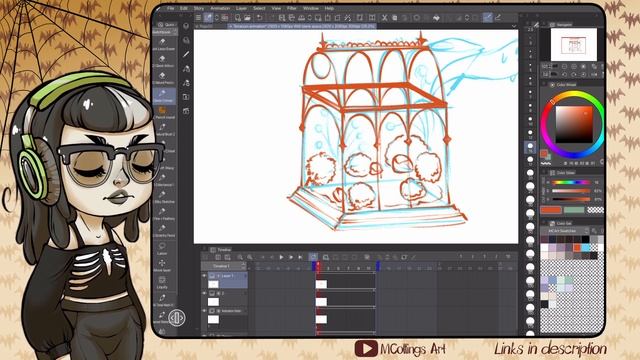Select the highlighted brush size preset

(x=530, y=147)
